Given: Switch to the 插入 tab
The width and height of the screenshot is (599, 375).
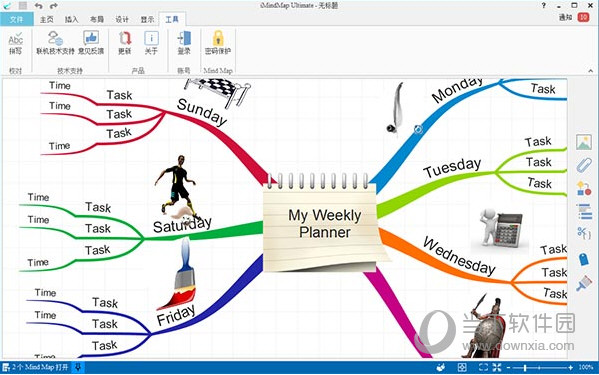Looking at the screenshot, I should (71, 19).
